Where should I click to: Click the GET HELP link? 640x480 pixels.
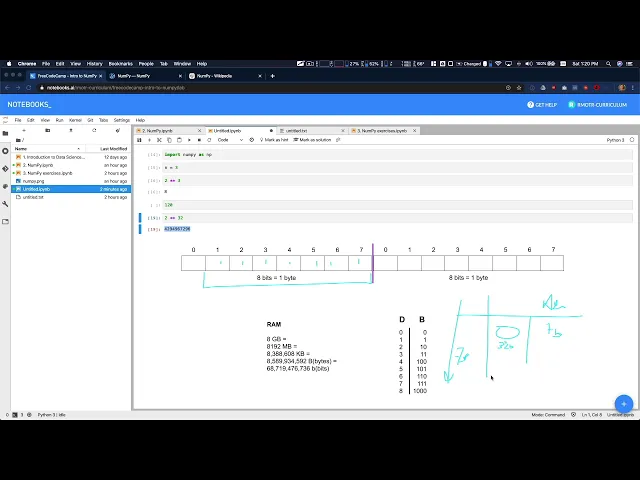click(542, 105)
